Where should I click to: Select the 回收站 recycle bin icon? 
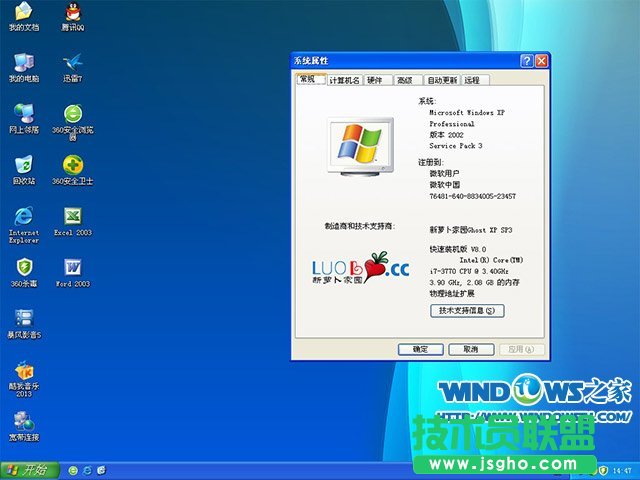coord(22,165)
